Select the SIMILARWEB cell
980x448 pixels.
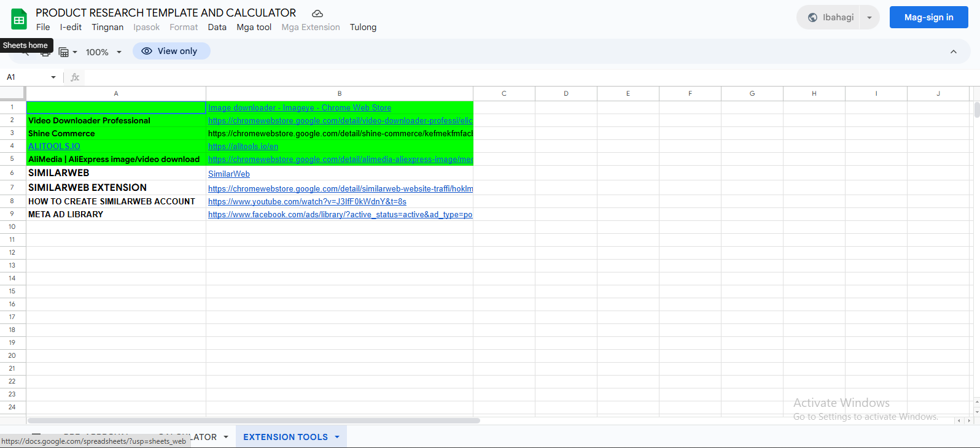(x=116, y=173)
